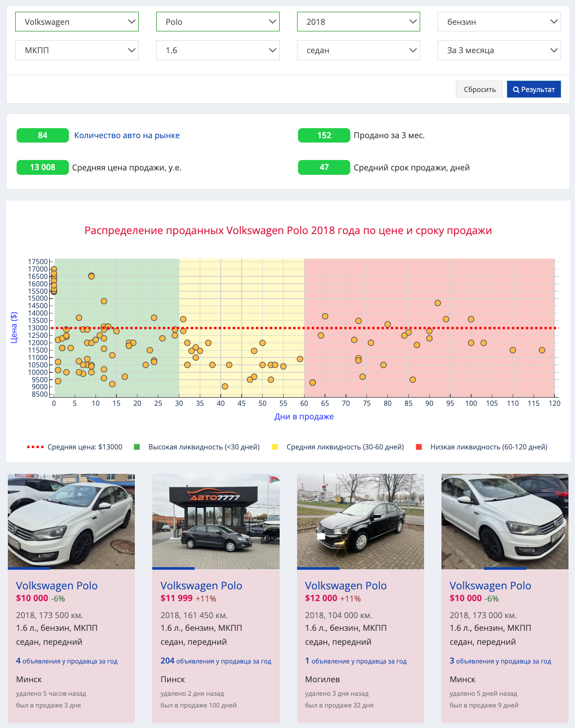This screenshot has width=575, height=728.
Task: Open the 1.6 engine volume dropdown
Action: [x=218, y=50]
